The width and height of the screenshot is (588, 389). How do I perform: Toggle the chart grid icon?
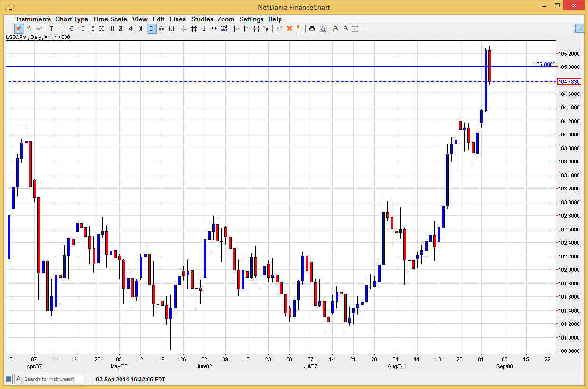(x=194, y=28)
